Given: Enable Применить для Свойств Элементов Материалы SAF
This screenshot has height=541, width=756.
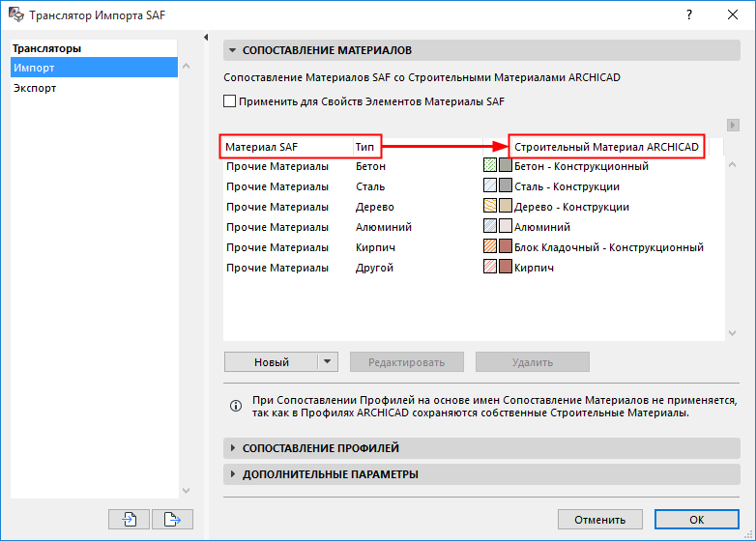Looking at the screenshot, I should pyautogui.click(x=230, y=101).
